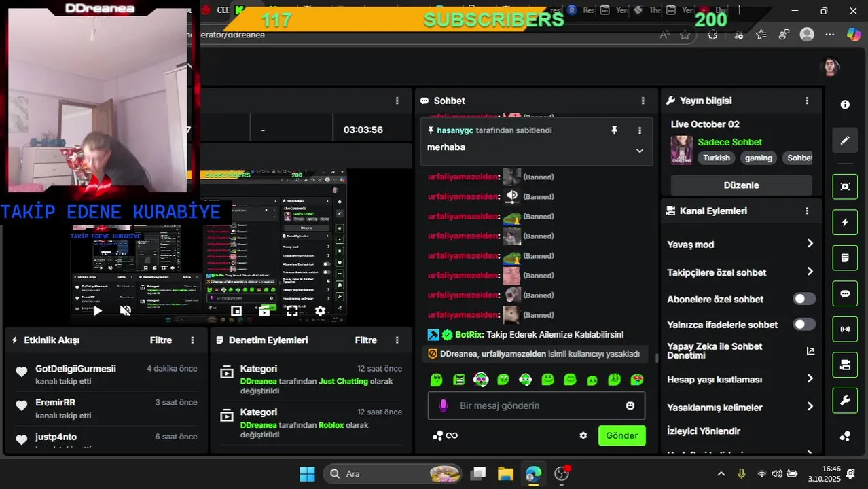Open the screen capture icon in sidebar

coord(845,187)
